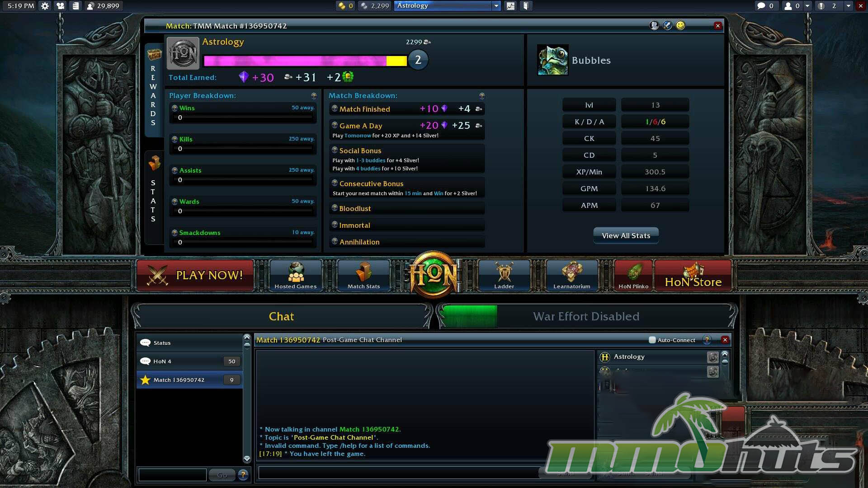868x488 pixels.
Task: Open the settings gear in top bar
Action: 45,6
